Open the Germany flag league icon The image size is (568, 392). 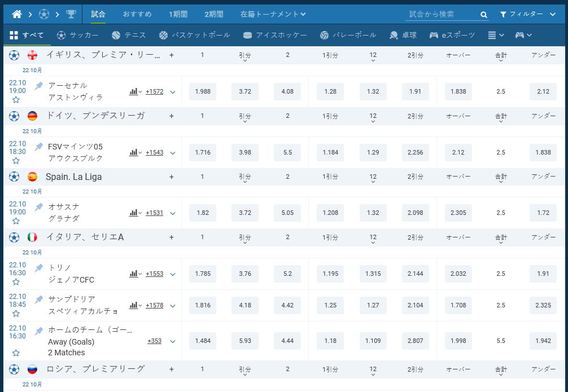tap(32, 116)
